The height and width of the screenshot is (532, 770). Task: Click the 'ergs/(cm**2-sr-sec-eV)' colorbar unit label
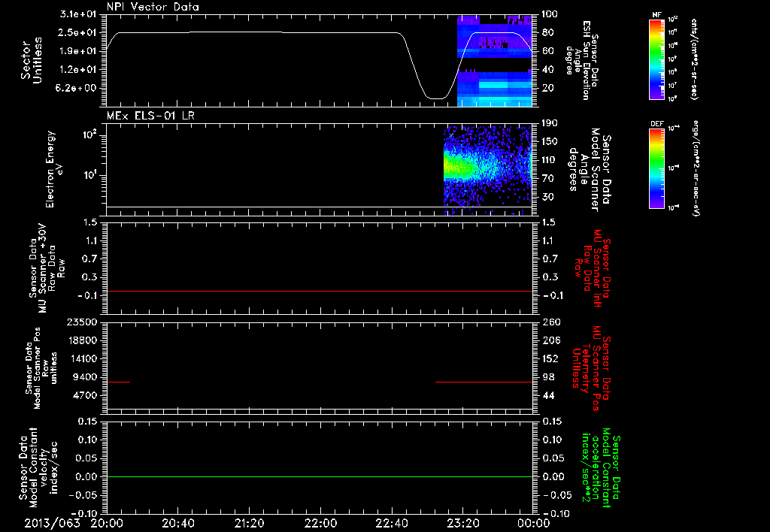tap(696, 168)
